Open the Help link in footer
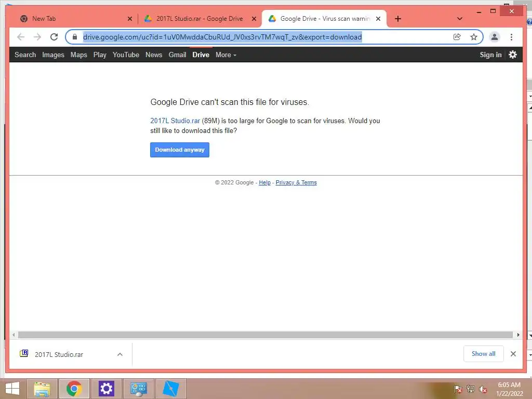Image resolution: width=532 pixels, height=399 pixels. 264,182
